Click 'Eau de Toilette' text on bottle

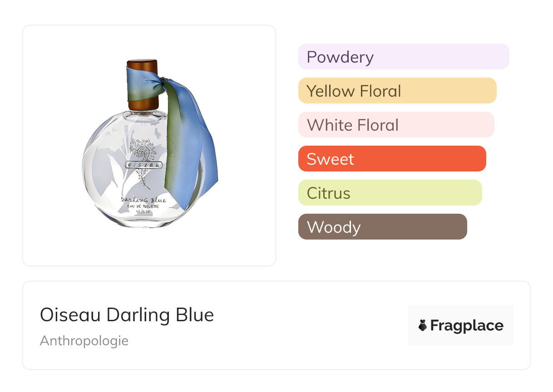click(143, 206)
